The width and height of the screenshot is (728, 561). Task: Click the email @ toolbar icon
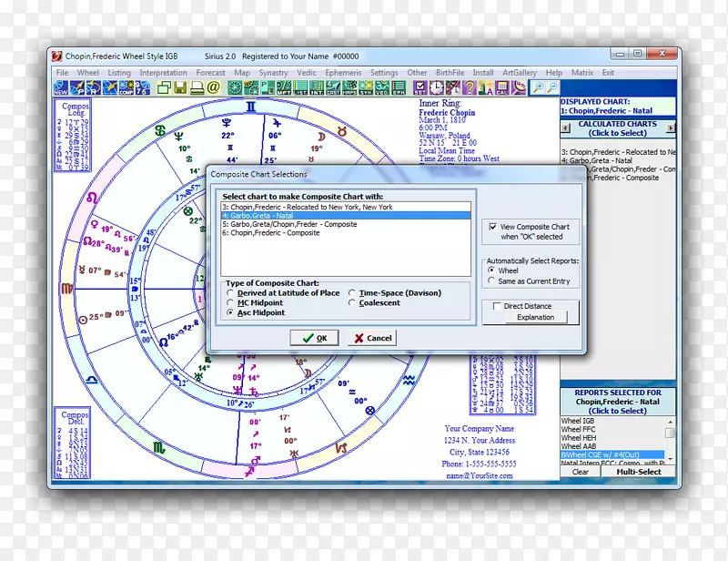click(x=213, y=88)
